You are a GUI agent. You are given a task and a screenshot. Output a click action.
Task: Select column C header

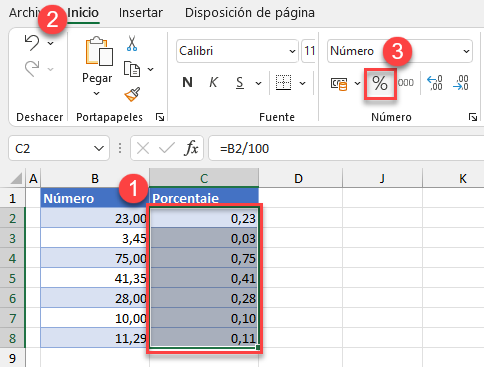[204, 179]
